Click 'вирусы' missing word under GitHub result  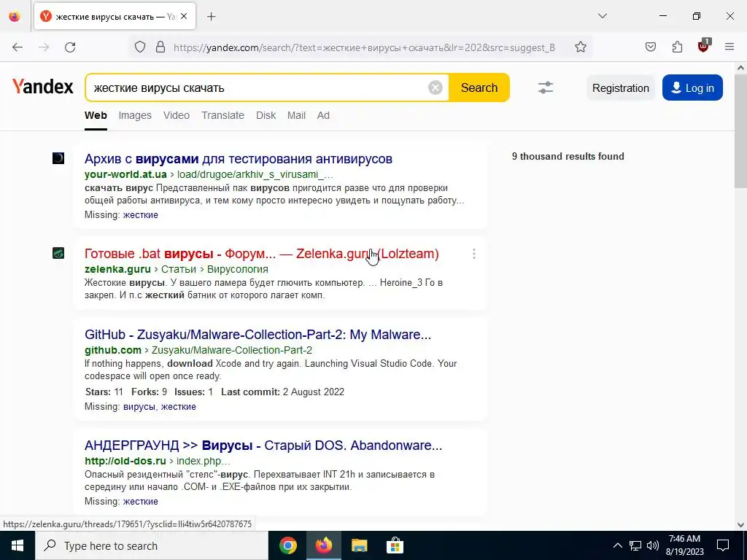tap(139, 407)
